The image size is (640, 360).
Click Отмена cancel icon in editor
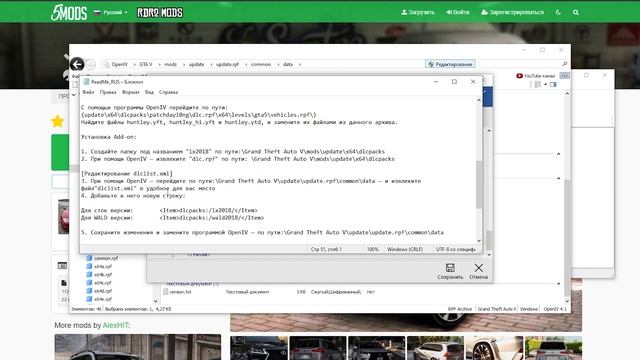tap(478, 271)
